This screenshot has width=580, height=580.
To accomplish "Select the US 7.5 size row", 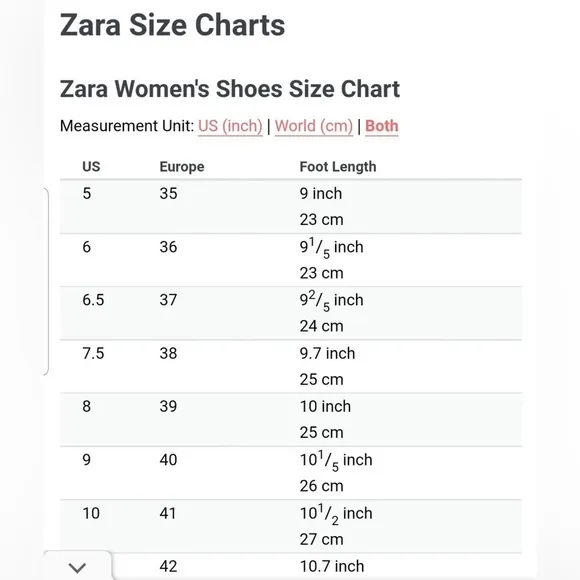I will [291, 367].
